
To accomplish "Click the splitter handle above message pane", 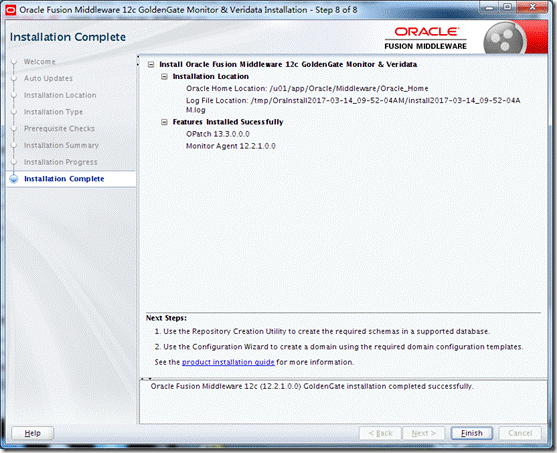I will (146, 379).
